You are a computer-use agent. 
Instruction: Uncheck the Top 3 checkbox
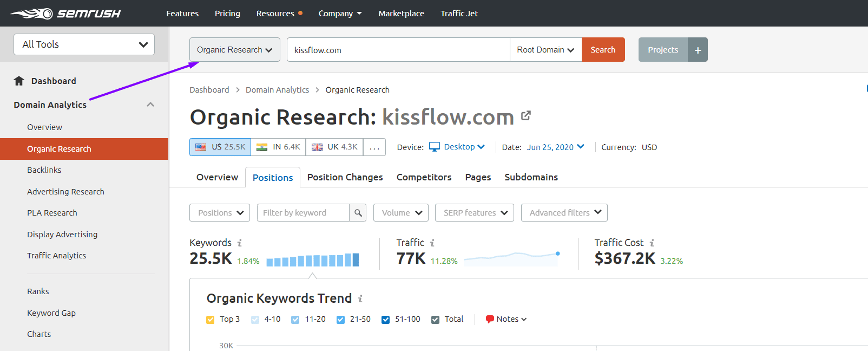[211, 320]
